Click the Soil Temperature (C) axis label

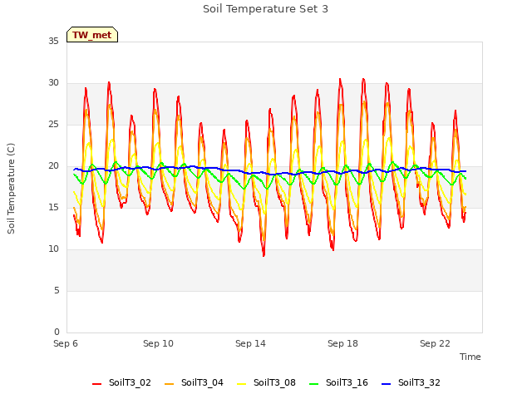[x=11, y=189]
